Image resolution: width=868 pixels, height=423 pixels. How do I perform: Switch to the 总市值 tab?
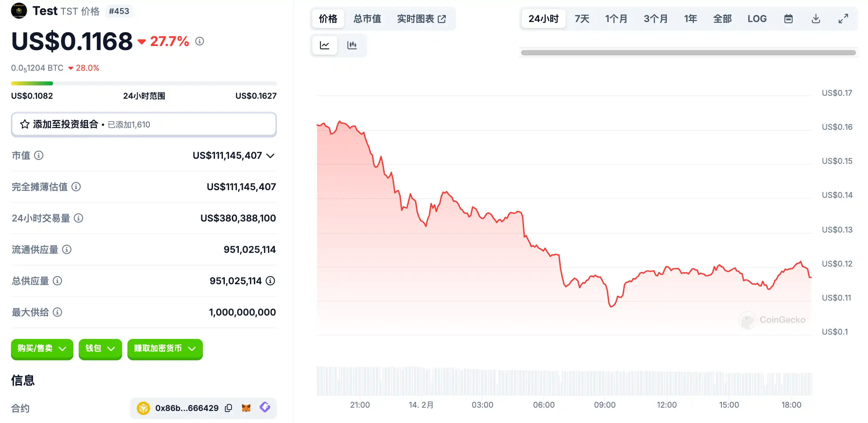coord(367,19)
